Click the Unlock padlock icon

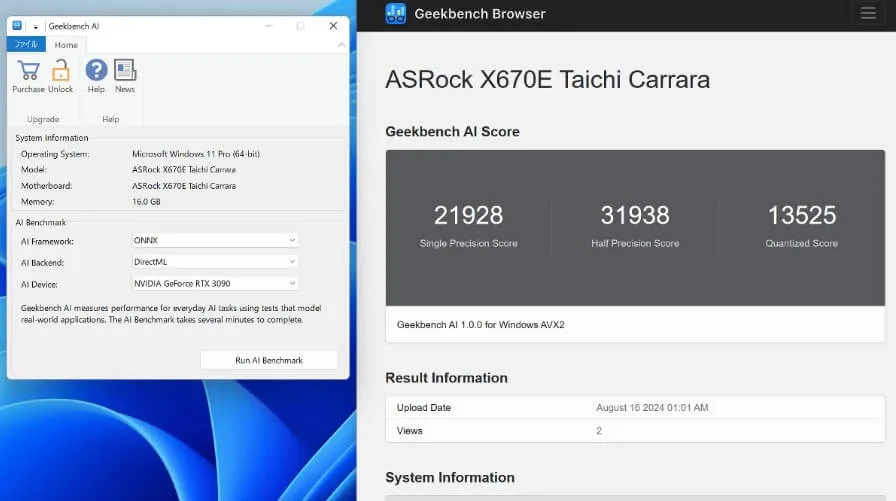click(61, 71)
